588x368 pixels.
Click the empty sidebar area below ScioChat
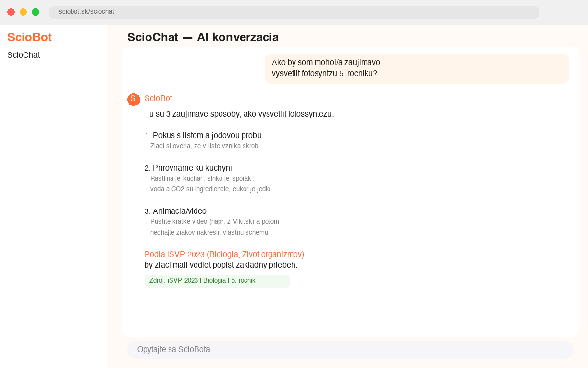(x=54, y=196)
